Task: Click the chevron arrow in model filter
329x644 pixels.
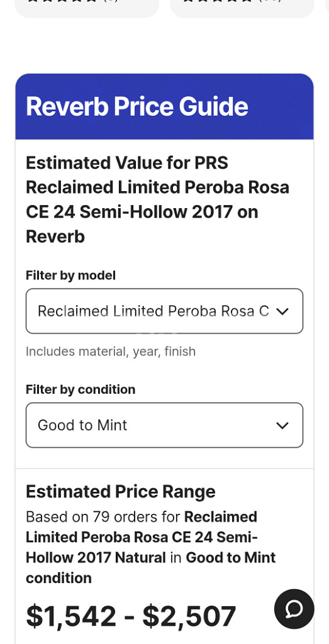Action: pos(282,311)
